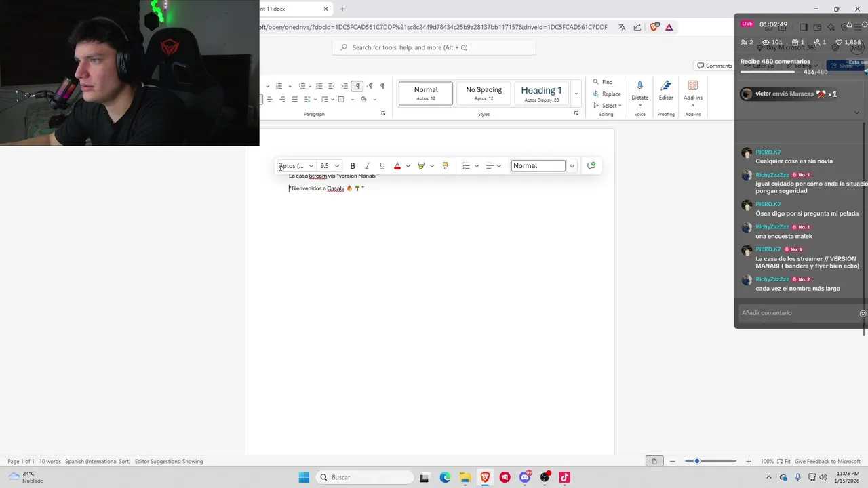The image size is (868, 488).
Task: Toggle Italic in the floating mini toolbar
Action: [x=368, y=166]
